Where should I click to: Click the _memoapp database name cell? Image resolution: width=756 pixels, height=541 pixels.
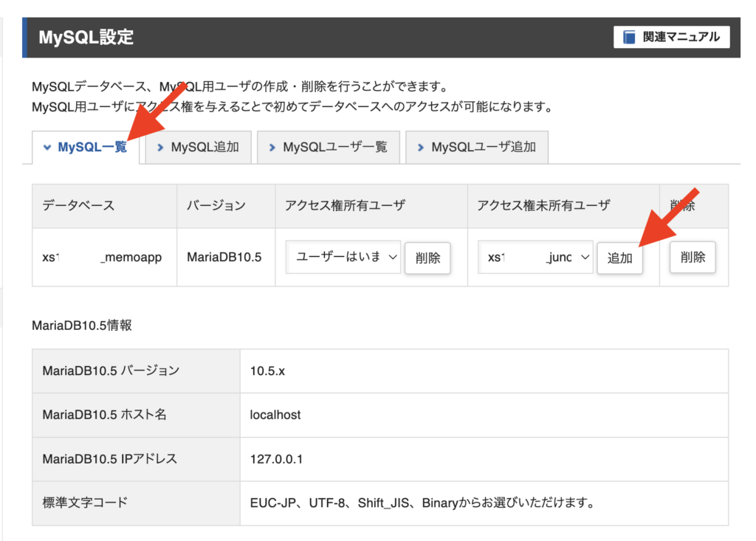click(x=104, y=257)
